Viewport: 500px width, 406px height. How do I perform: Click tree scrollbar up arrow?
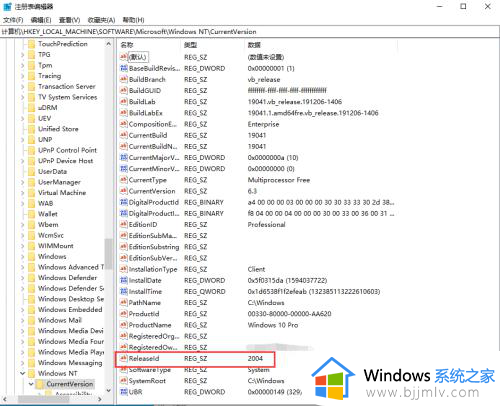[x=109, y=44]
